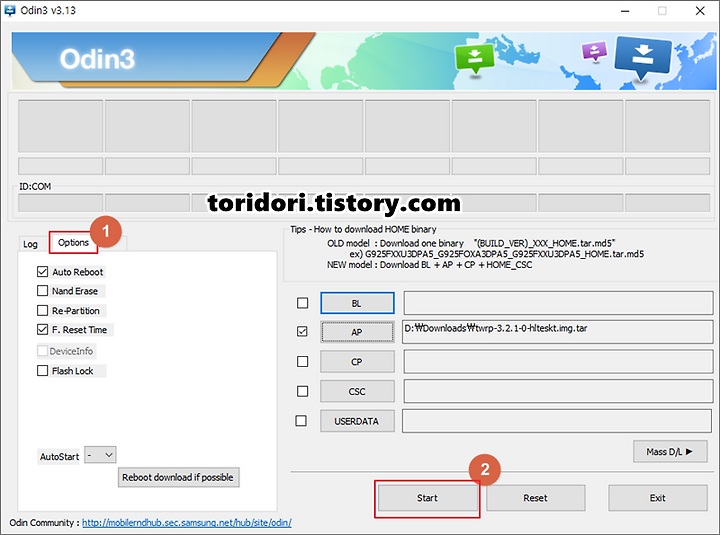The height and width of the screenshot is (535, 720).
Task: Open the Odin Community samsung link
Action: [x=187, y=523]
